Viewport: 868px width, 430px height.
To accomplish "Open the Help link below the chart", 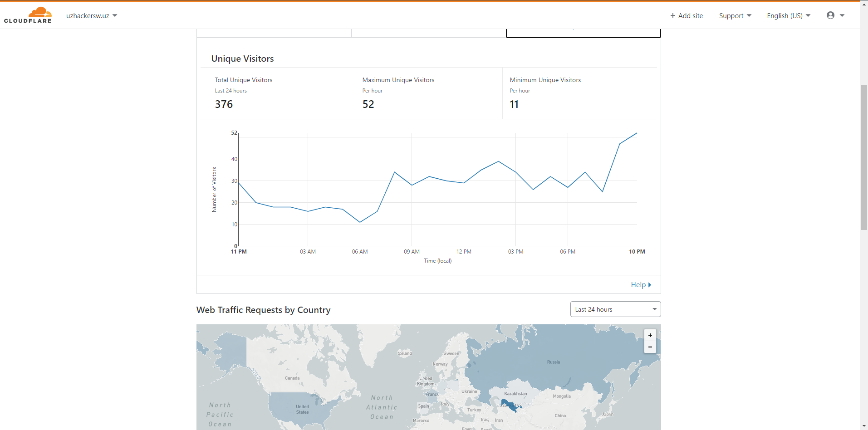I will pos(640,285).
